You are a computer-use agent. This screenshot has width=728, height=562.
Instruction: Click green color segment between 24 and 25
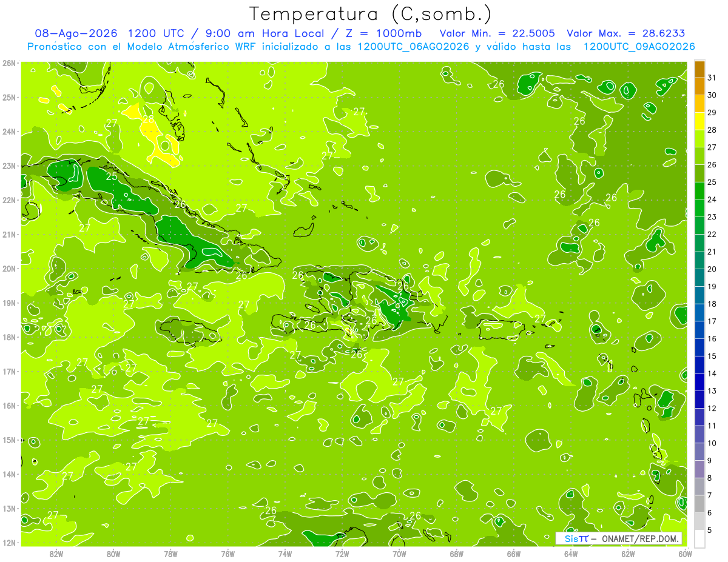click(699, 191)
